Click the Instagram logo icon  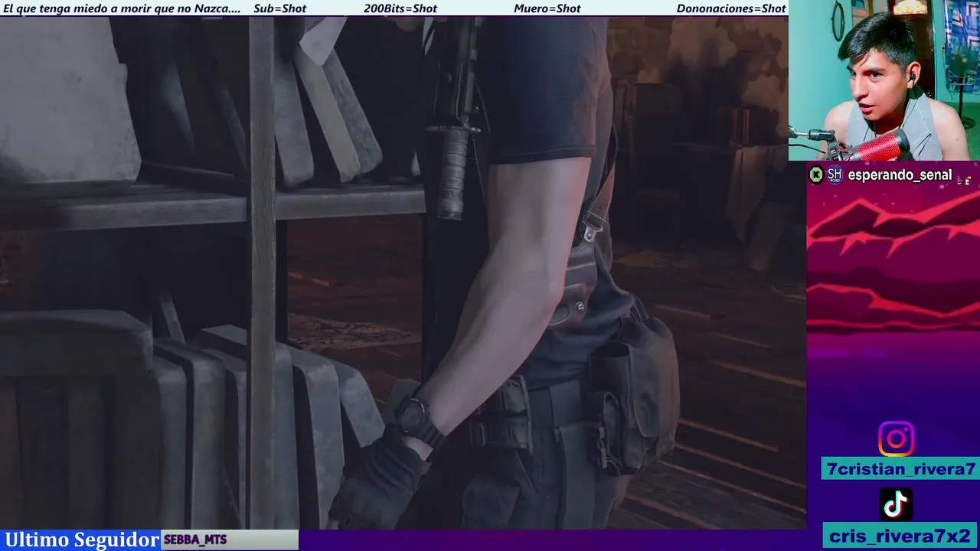coord(896,439)
